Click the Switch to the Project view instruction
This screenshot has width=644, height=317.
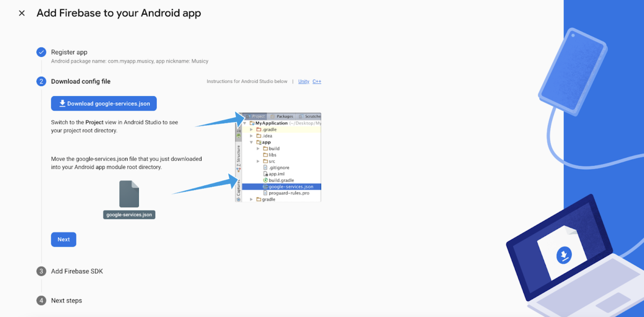[x=115, y=126]
